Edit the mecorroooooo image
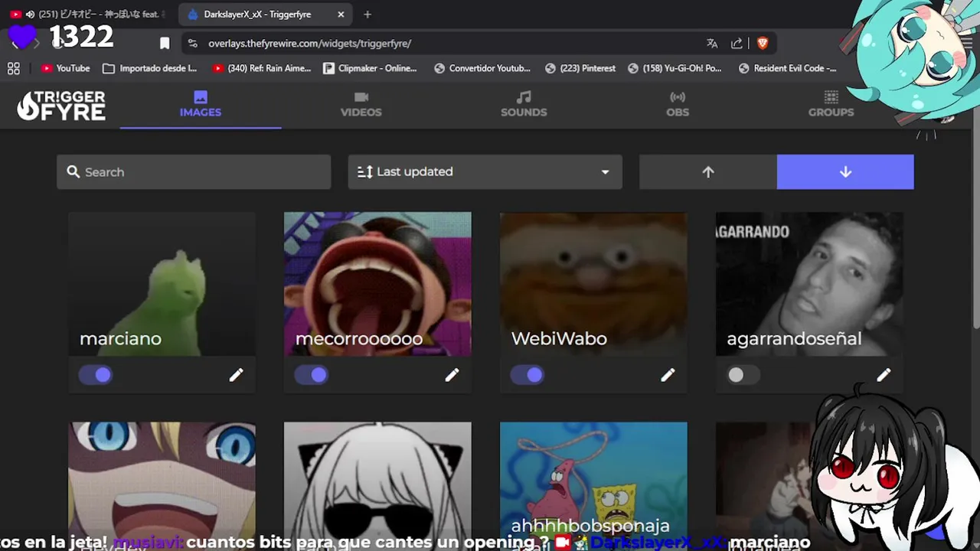This screenshot has height=551, width=980. (x=452, y=375)
